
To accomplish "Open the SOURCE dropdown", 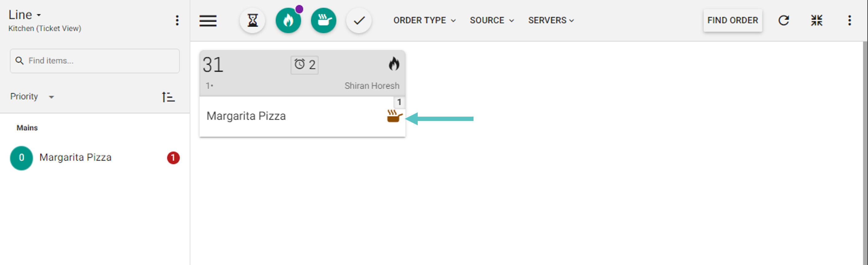I will (492, 21).
